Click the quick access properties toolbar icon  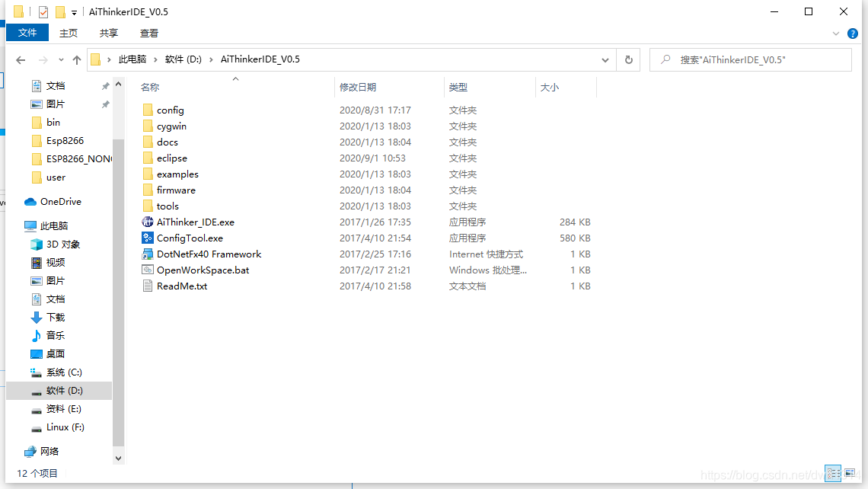point(43,11)
